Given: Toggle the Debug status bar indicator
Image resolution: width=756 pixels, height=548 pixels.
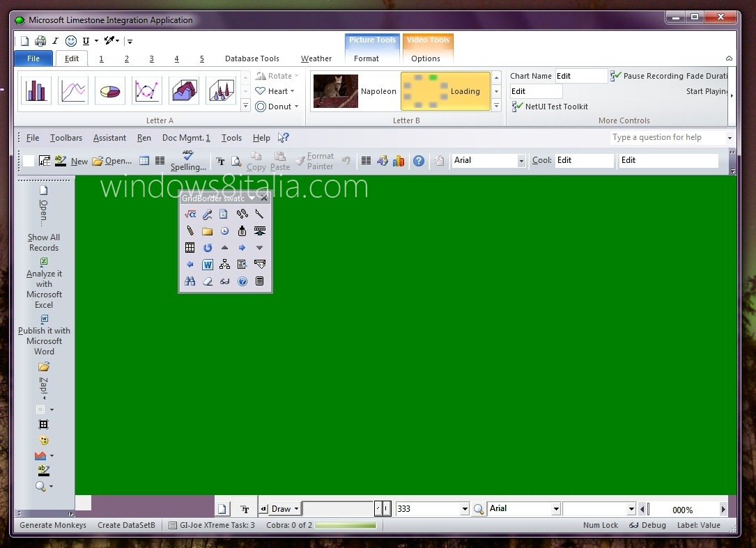Looking at the screenshot, I should [647, 525].
